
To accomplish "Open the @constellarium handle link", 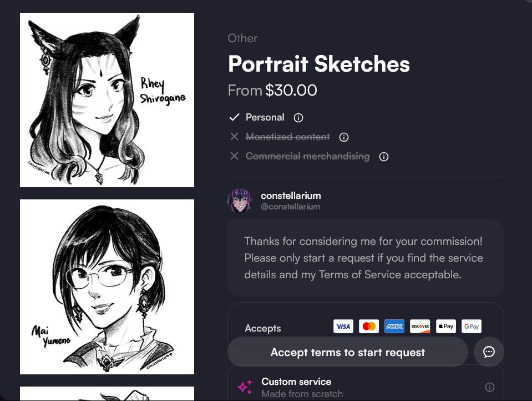I will point(290,207).
